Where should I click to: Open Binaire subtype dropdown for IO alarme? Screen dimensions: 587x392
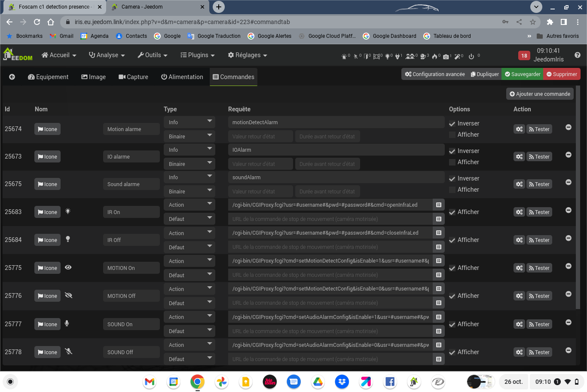click(189, 164)
